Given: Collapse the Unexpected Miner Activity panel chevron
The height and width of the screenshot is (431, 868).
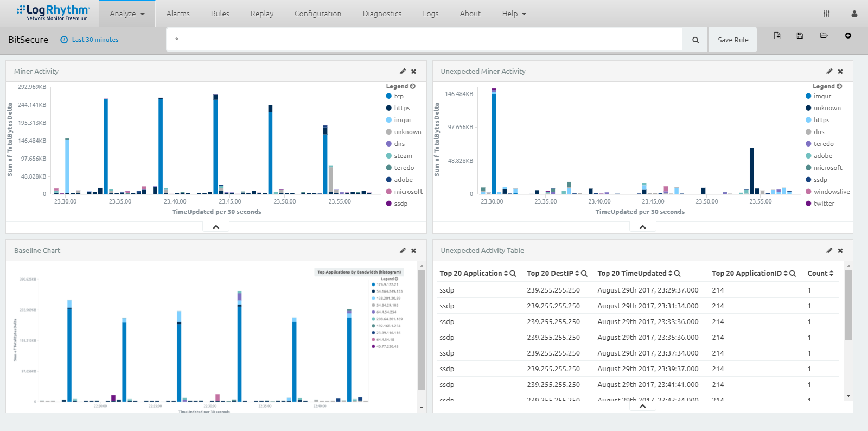Looking at the screenshot, I should (643, 227).
